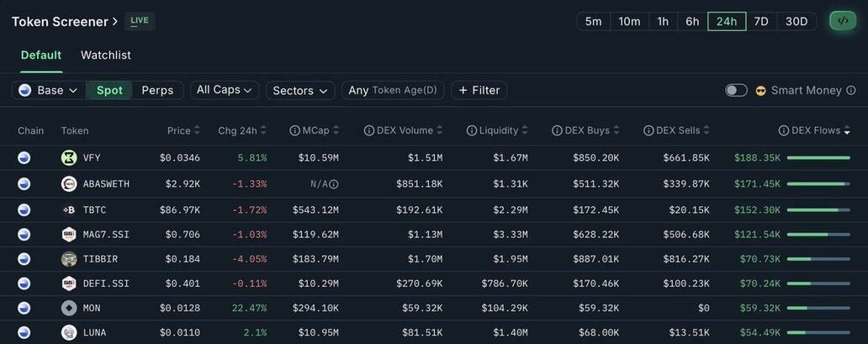Click the embed code icon button
This screenshot has height=344, width=868.
click(x=843, y=21)
